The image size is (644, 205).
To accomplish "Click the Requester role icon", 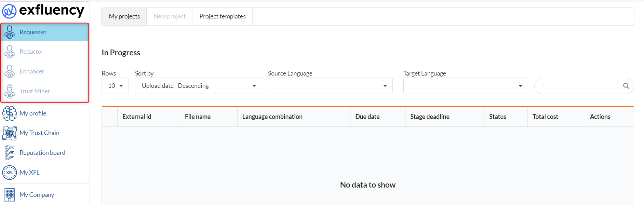I will 10,32.
